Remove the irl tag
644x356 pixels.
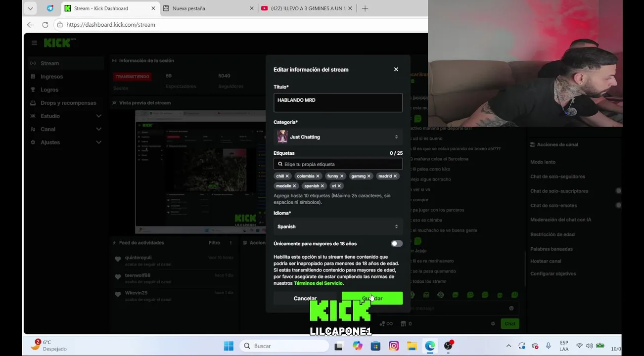(339, 186)
